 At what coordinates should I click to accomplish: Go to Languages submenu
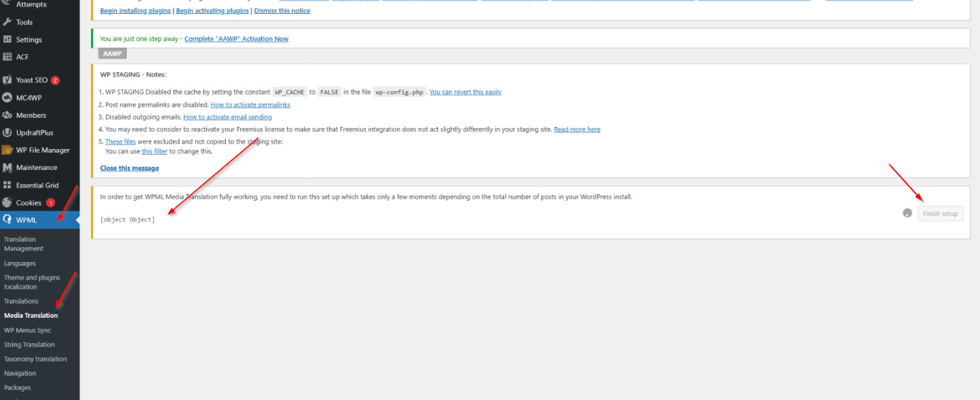tap(20, 263)
